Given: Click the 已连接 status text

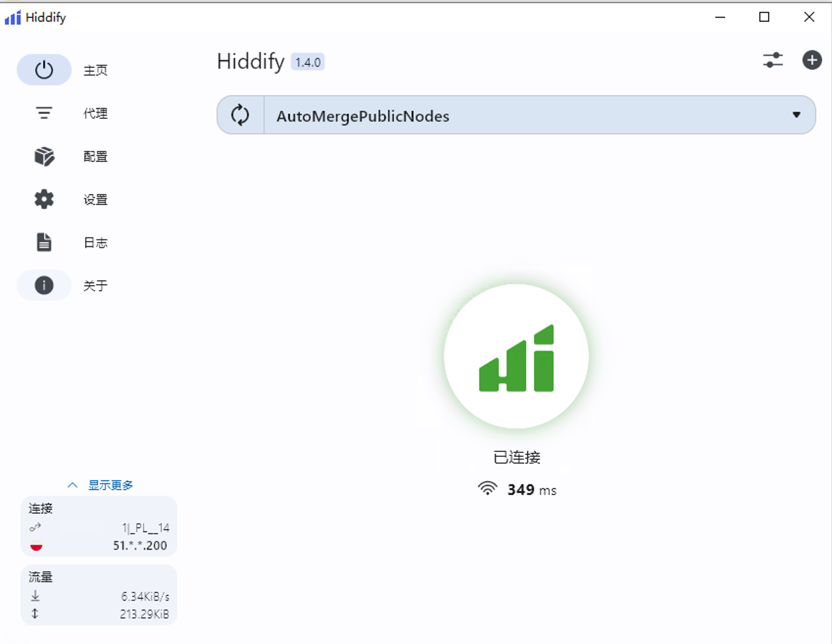Looking at the screenshot, I should coord(516,457).
